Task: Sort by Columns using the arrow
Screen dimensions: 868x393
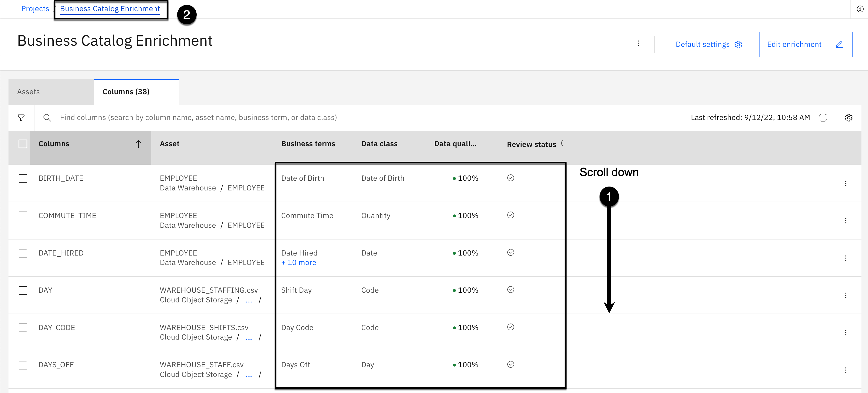Action: [x=138, y=144]
